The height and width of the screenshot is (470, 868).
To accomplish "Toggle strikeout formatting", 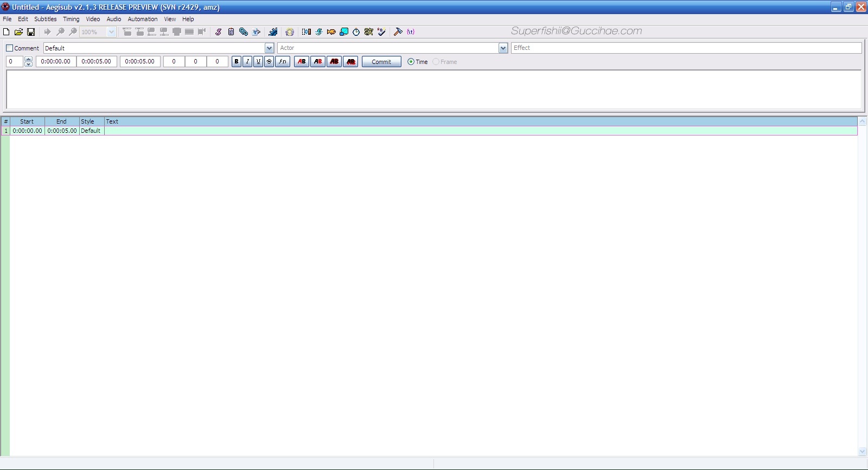I will (269, 62).
